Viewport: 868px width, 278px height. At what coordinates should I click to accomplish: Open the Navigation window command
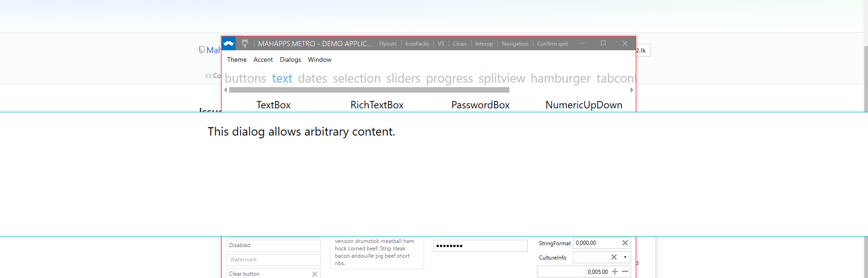(515, 44)
